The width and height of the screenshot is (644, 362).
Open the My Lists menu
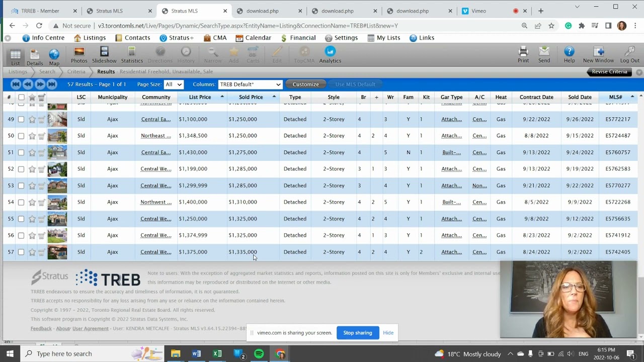tap(383, 38)
